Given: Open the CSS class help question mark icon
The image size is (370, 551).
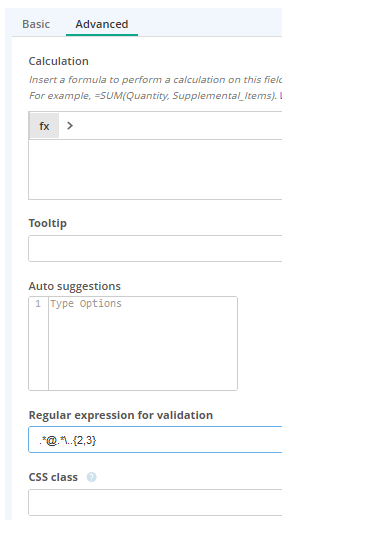Looking at the screenshot, I should click(x=91, y=477).
